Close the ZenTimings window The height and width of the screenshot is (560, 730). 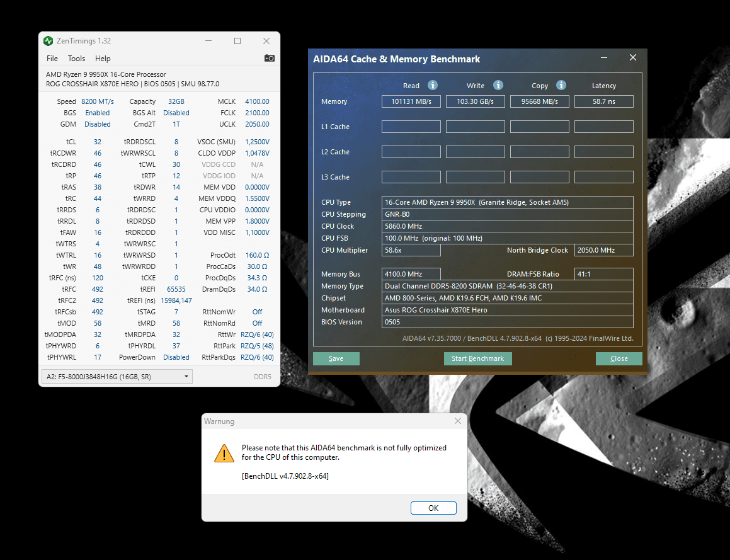tap(266, 41)
